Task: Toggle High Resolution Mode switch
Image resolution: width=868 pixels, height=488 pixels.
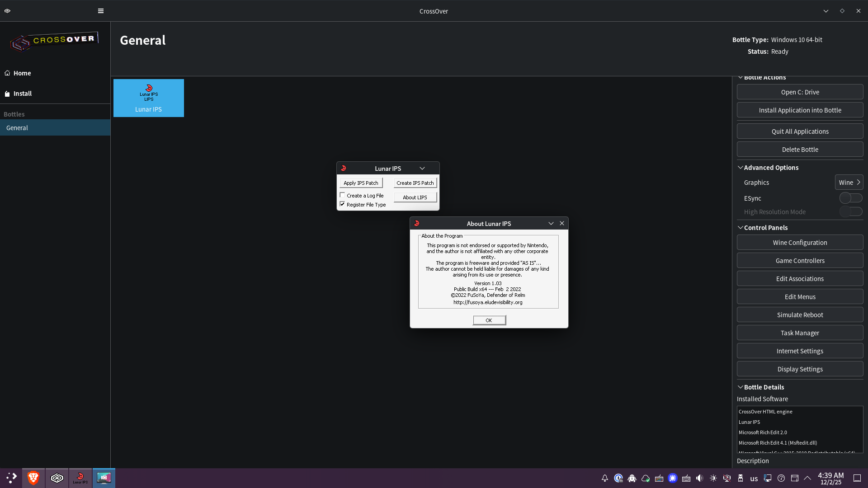Action: 851,211
